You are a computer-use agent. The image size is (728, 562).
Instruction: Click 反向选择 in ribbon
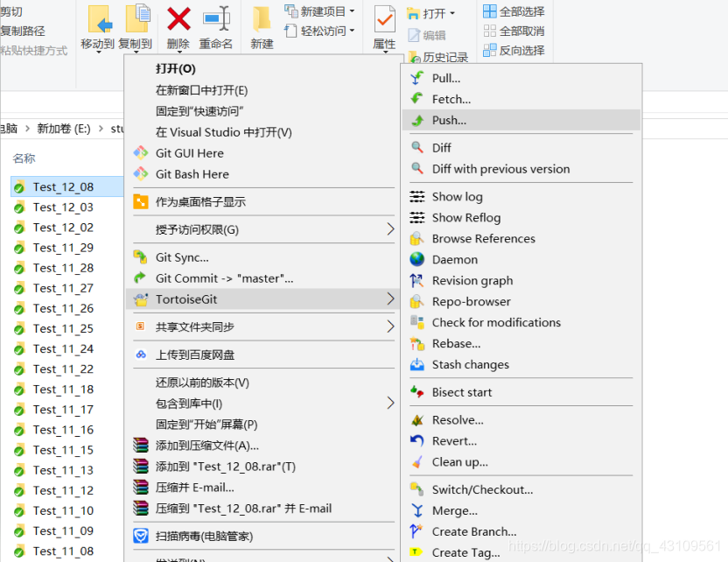[x=514, y=50]
